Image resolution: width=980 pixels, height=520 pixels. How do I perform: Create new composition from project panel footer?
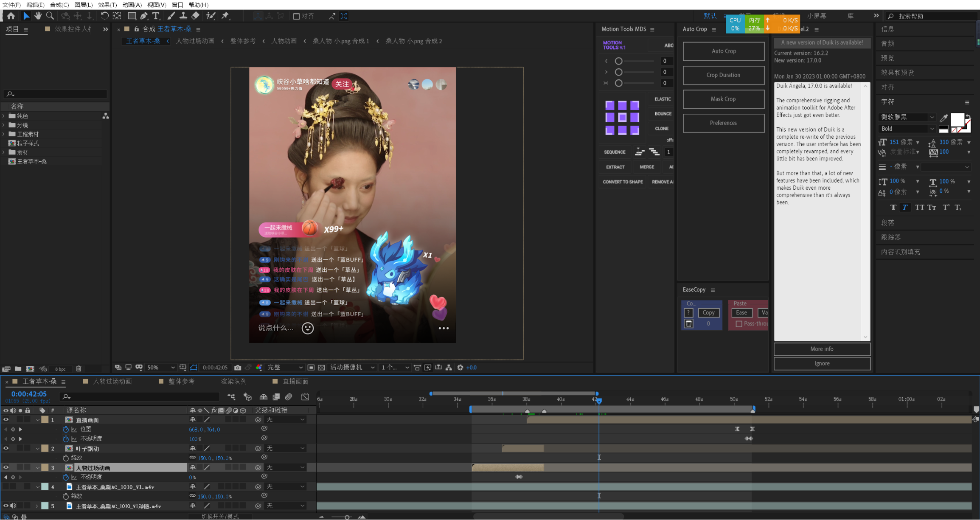coord(30,369)
